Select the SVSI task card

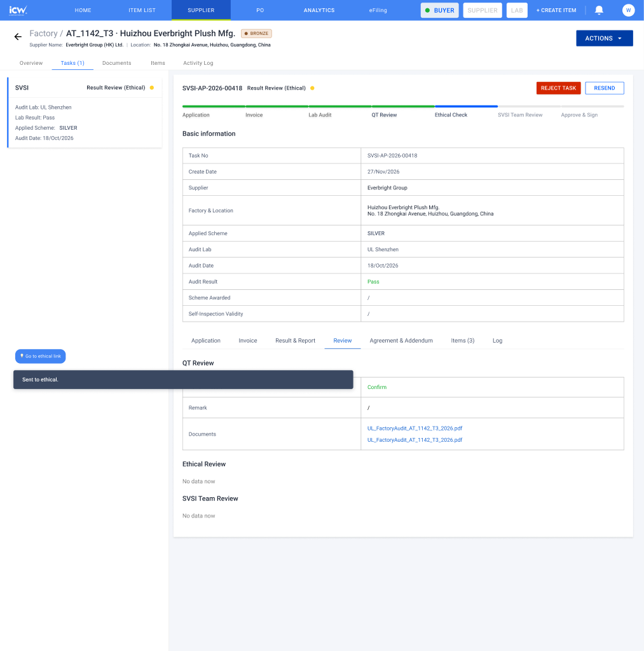point(85,112)
